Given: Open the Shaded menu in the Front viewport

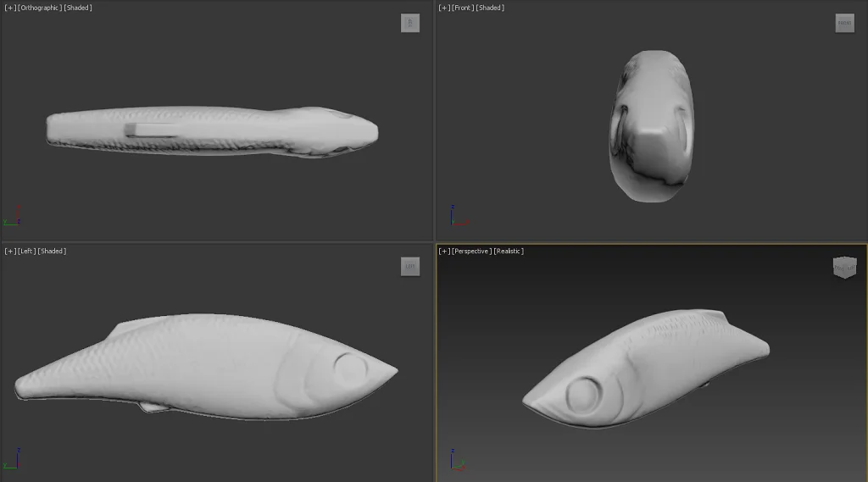Looking at the screenshot, I should [490, 8].
